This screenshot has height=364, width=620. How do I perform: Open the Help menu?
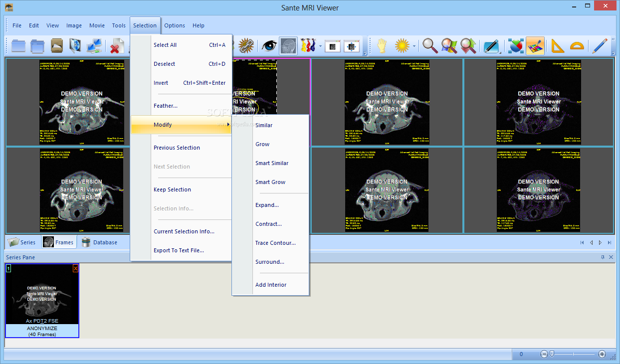(x=199, y=25)
